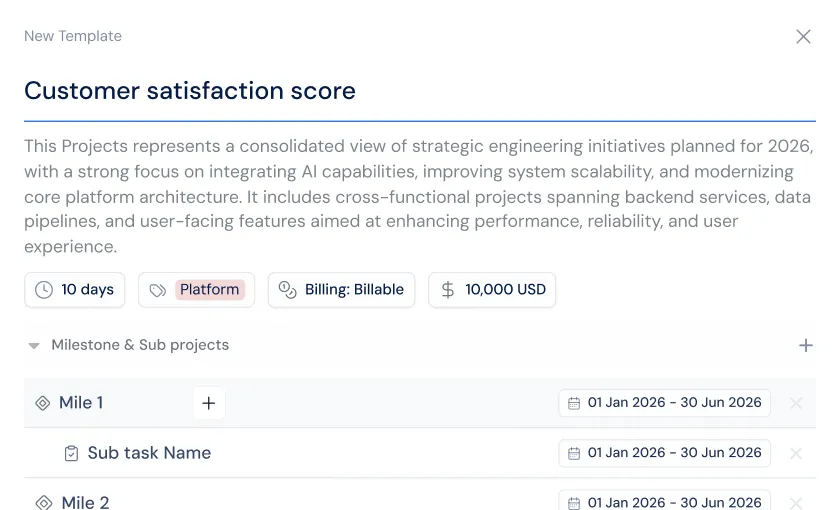Click the Milestone & Sub projects heading
Screen dimensions: 840x510
click(140, 345)
